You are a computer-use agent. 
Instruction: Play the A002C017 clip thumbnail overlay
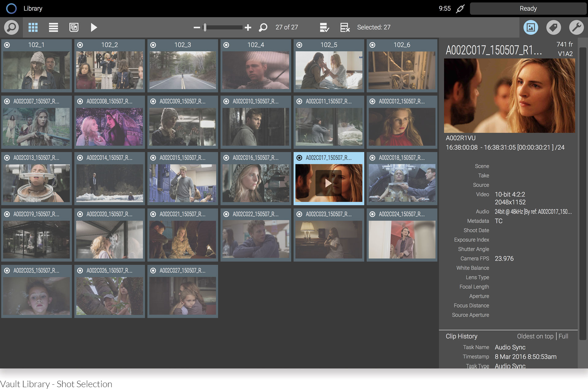tap(328, 183)
